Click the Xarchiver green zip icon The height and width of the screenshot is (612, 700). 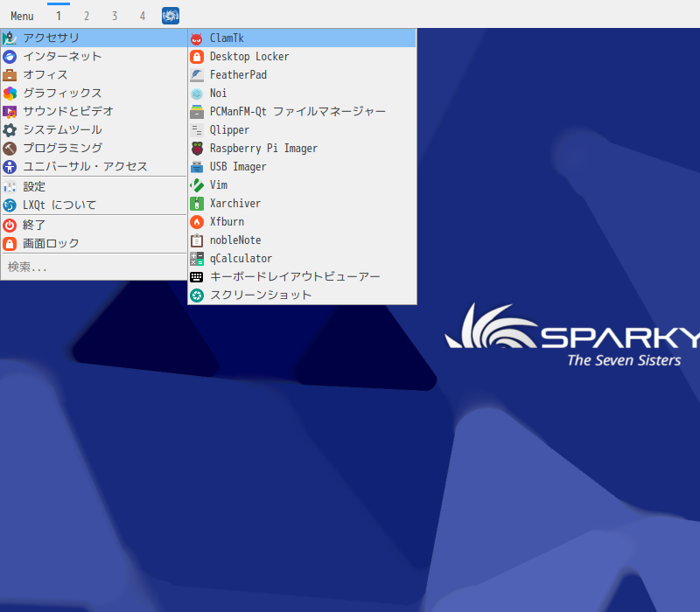[x=197, y=204]
